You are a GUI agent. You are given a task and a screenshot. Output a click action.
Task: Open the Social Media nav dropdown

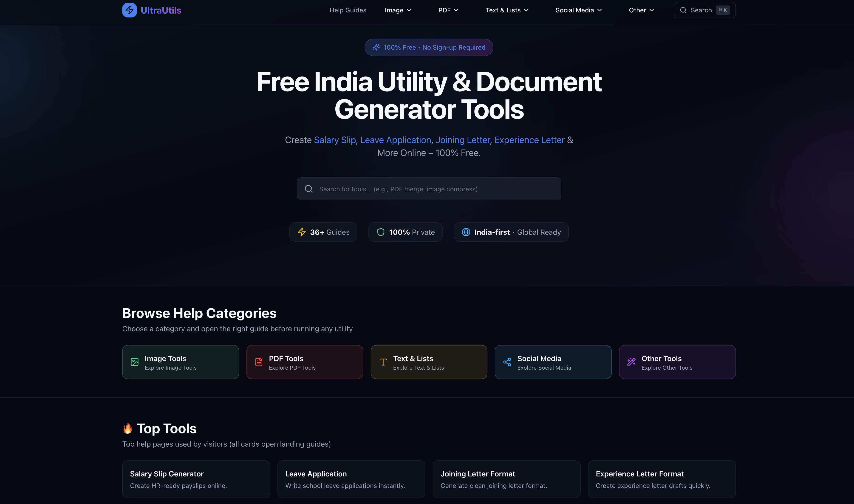pos(578,10)
